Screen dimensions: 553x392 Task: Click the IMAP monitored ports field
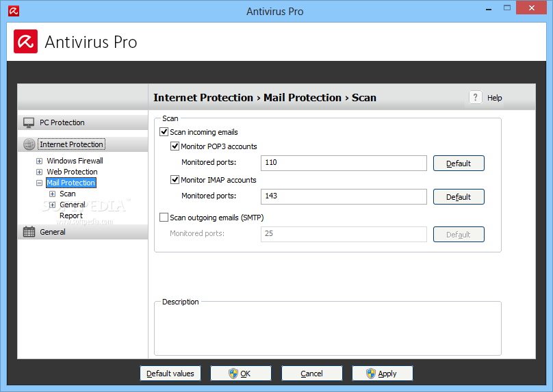[x=344, y=196]
